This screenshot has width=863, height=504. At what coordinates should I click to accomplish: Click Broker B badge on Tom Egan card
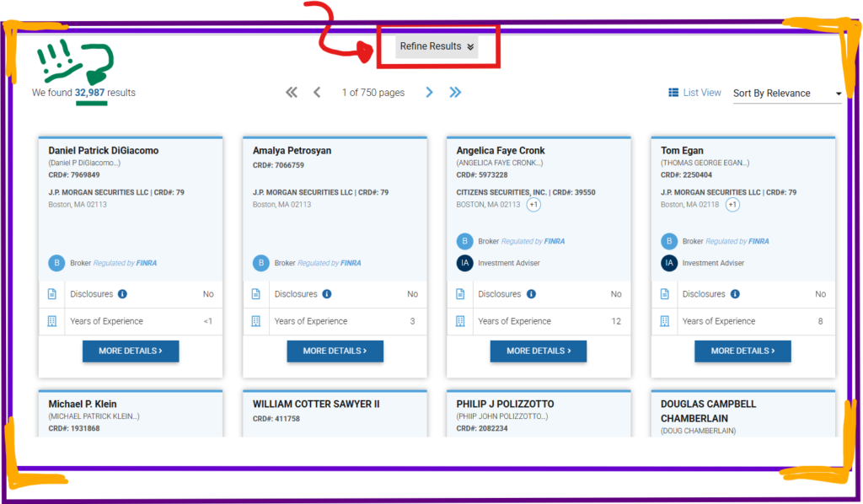point(668,241)
